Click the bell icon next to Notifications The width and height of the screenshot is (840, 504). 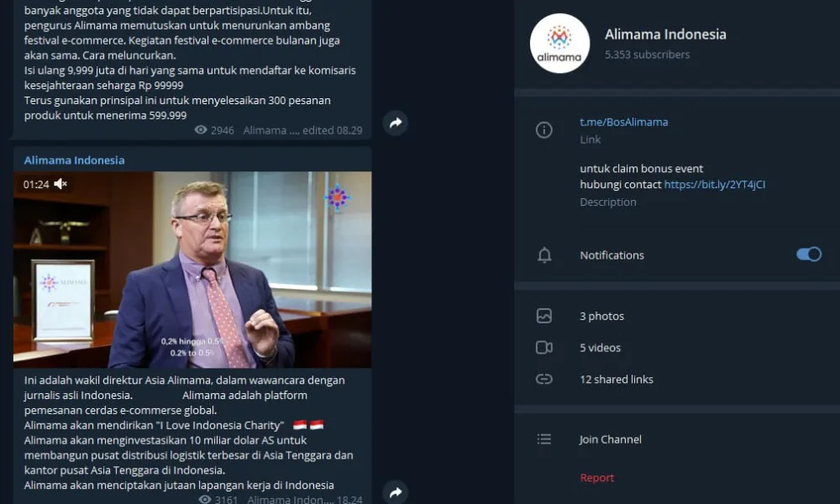point(543,255)
